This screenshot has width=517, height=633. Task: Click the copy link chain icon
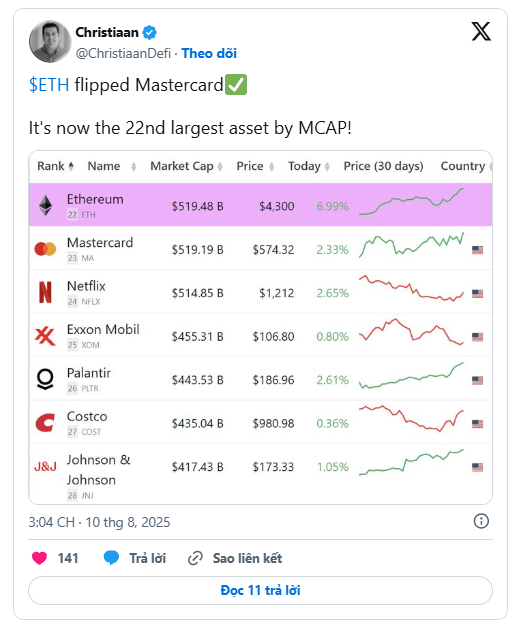click(x=195, y=558)
